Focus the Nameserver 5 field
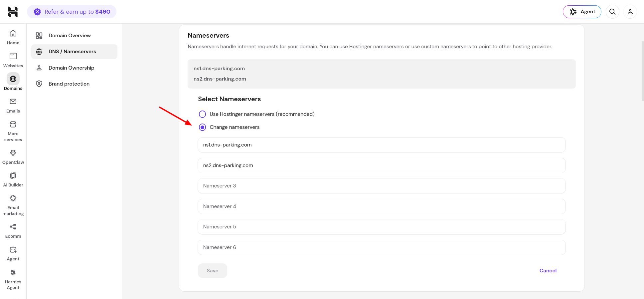This screenshot has height=299, width=644. point(382,227)
